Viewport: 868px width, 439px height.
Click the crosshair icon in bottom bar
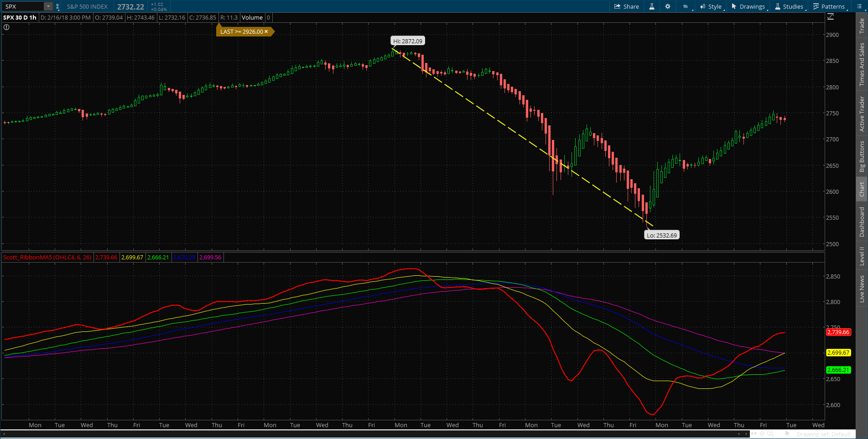point(762,434)
